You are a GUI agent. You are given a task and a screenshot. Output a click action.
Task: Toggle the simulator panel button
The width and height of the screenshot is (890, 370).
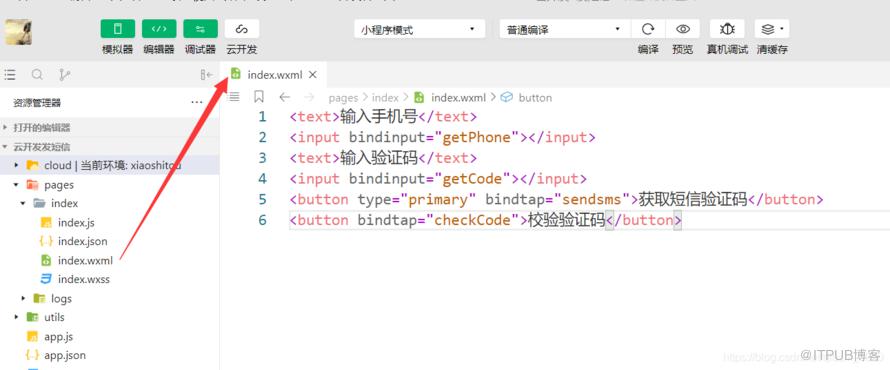tap(117, 28)
